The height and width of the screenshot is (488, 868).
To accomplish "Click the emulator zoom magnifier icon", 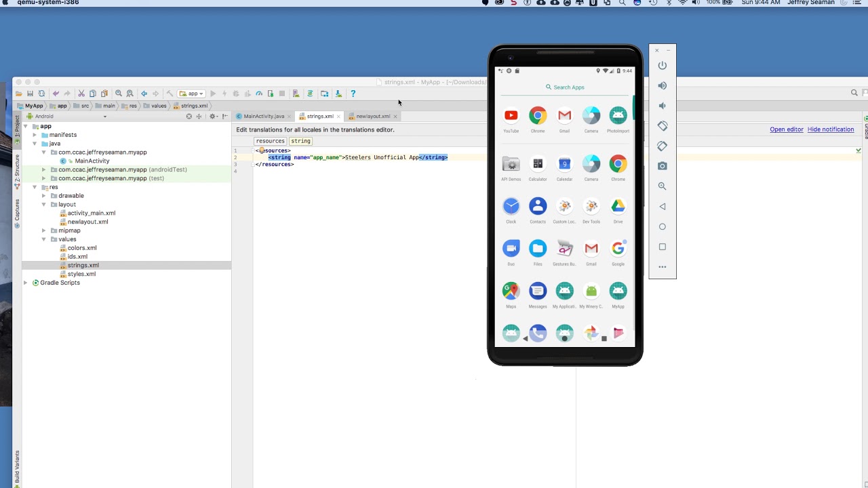I will tap(663, 186).
